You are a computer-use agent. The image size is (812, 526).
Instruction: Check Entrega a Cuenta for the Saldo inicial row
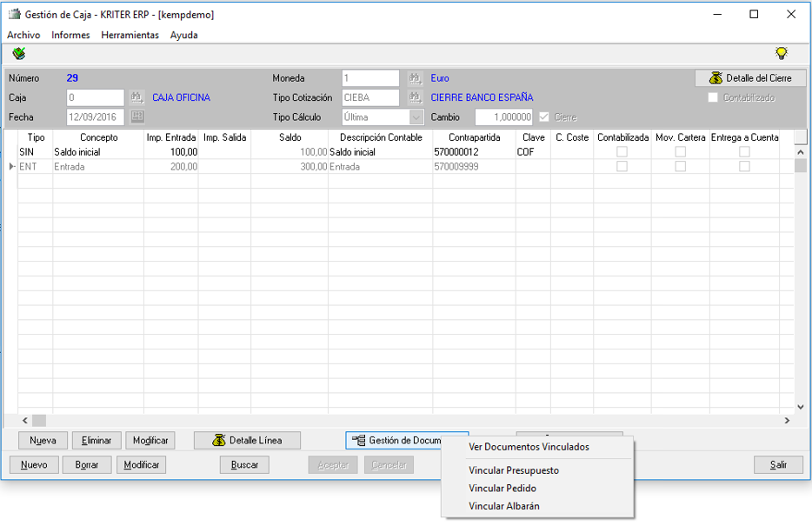click(744, 151)
